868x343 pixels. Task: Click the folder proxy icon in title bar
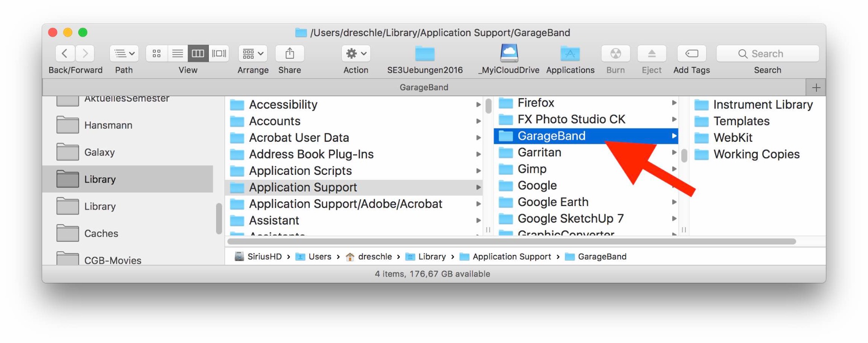point(301,33)
